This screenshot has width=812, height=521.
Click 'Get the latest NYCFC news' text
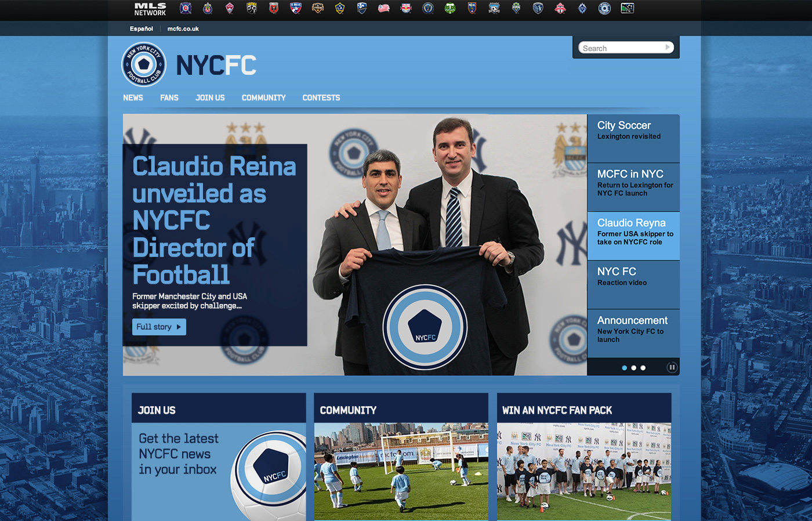click(x=179, y=454)
